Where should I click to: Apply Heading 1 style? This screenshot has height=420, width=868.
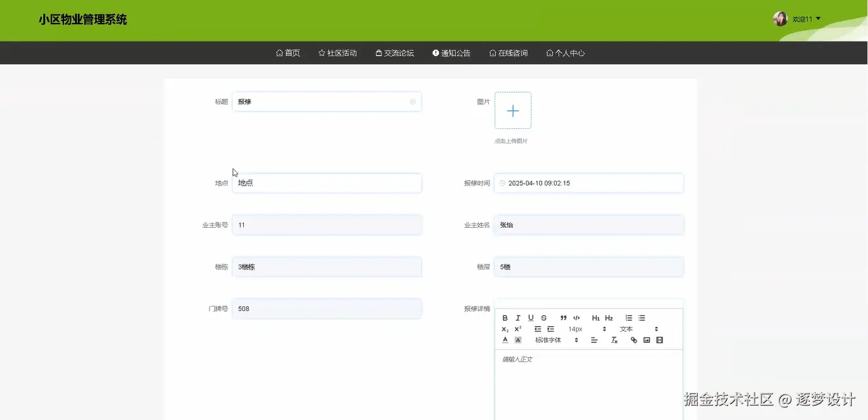(x=596, y=318)
